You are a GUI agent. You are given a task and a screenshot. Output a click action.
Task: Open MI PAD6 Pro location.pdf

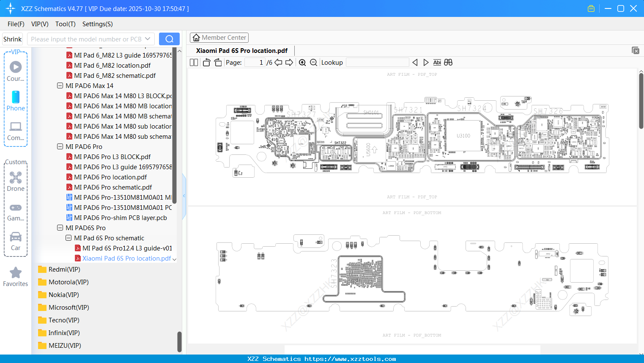107,177
